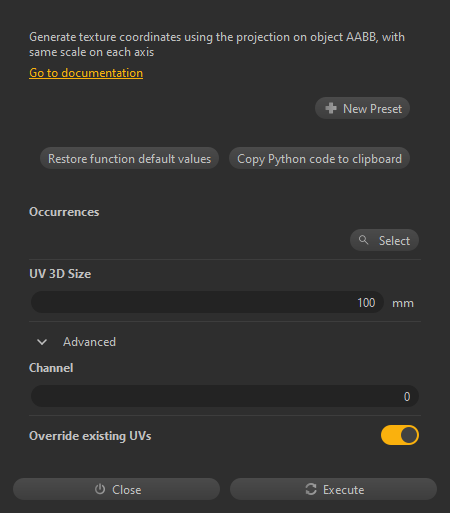This screenshot has height=513, width=450.
Task: Restore function default values
Action: click(129, 158)
